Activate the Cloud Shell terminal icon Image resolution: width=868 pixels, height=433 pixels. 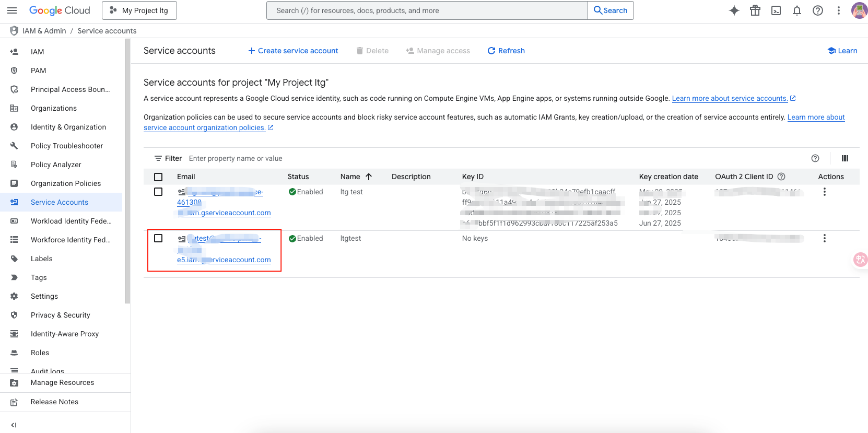click(x=776, y=10)
